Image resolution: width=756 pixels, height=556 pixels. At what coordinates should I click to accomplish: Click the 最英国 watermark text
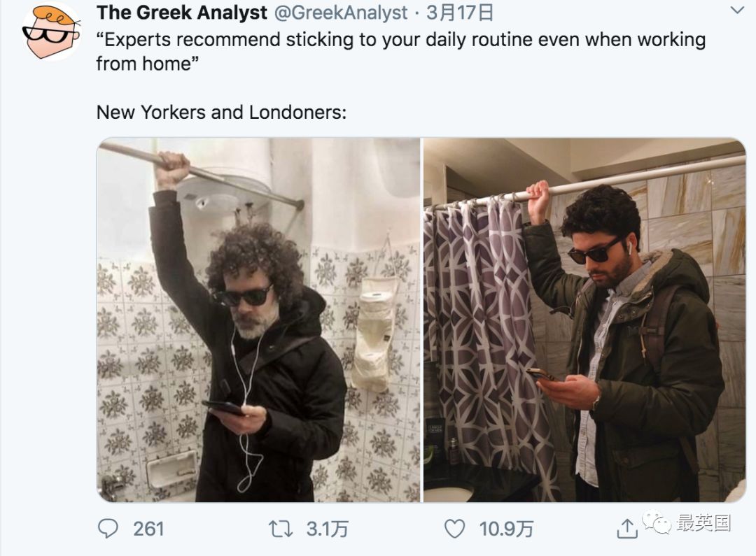(x=703, y=522)
